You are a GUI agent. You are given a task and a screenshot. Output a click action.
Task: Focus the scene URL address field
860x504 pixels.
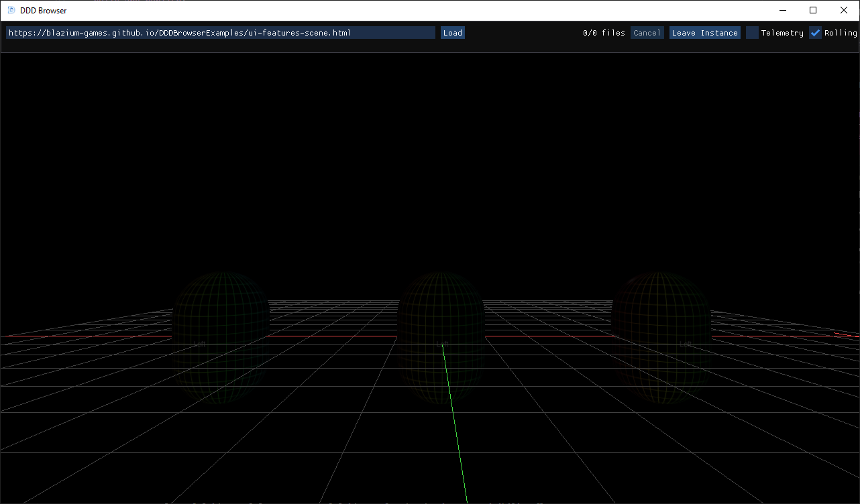coord(221,33)
